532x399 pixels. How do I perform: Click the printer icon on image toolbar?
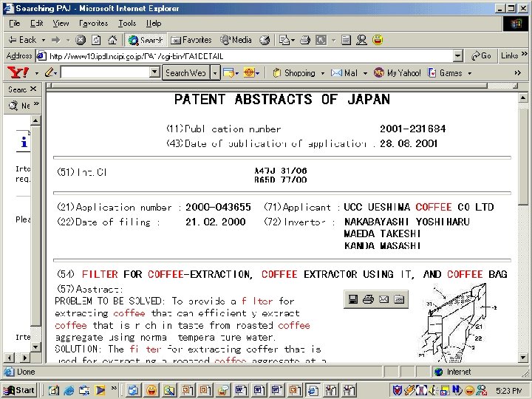tap(368, 299)
